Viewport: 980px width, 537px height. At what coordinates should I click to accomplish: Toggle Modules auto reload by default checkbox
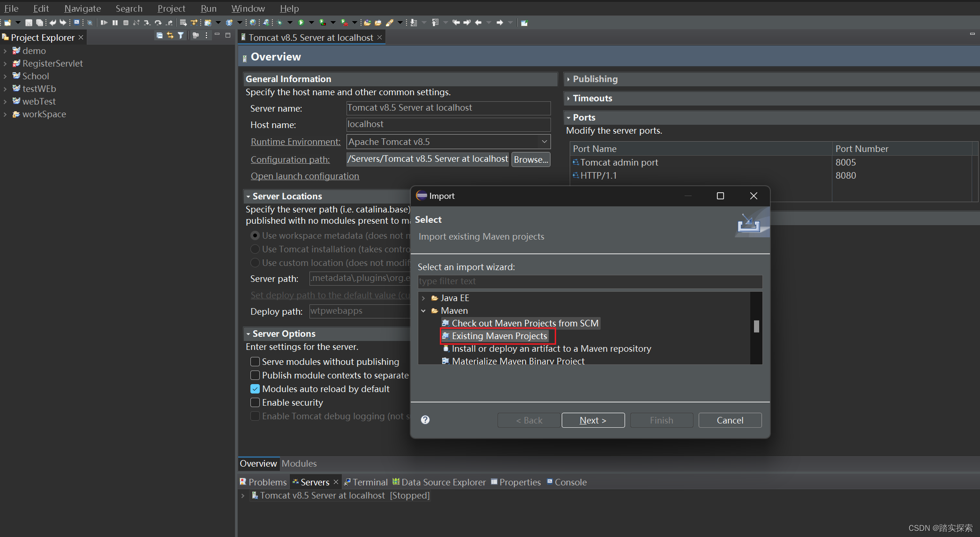click(x=256, y=388)
